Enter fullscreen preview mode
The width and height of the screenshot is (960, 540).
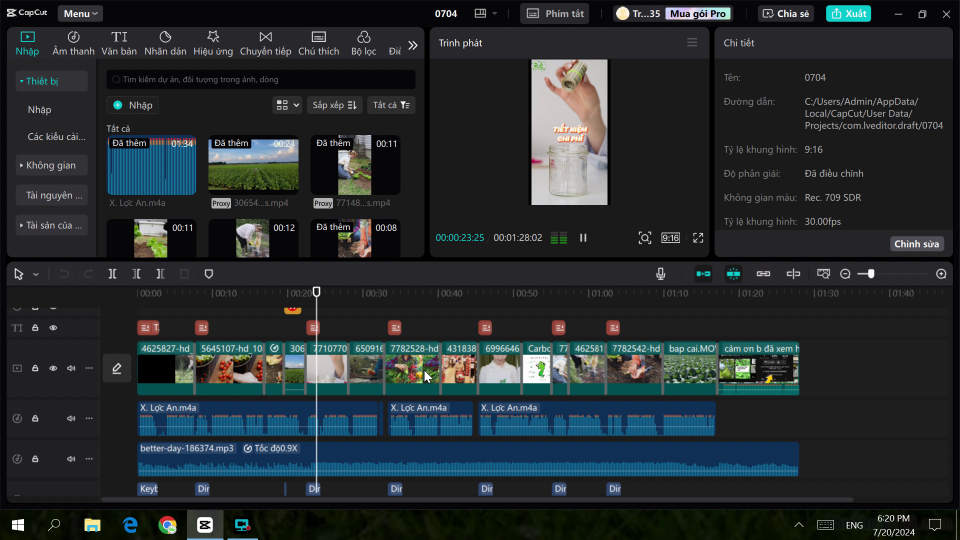[x=698, y=238]
